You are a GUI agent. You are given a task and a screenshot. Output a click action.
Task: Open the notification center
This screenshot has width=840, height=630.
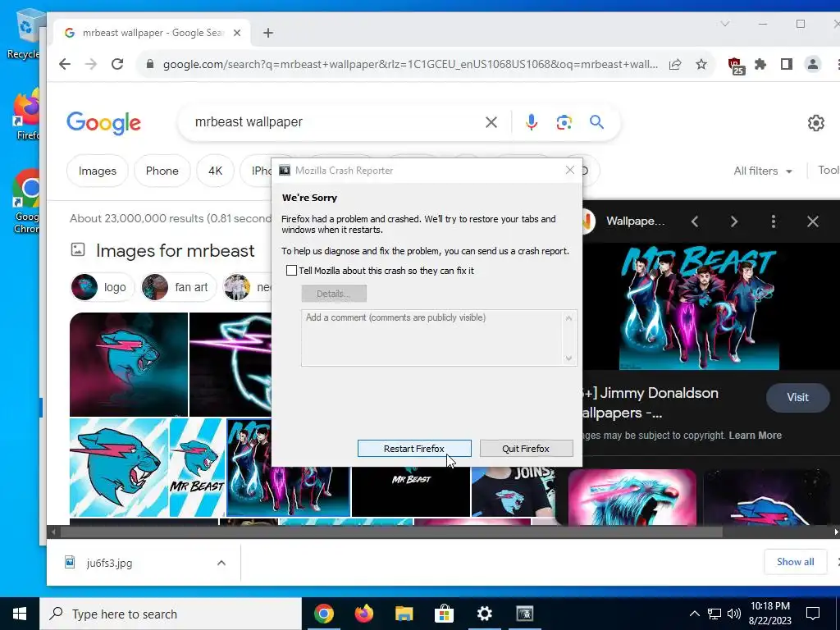click(x=813, y=614)
